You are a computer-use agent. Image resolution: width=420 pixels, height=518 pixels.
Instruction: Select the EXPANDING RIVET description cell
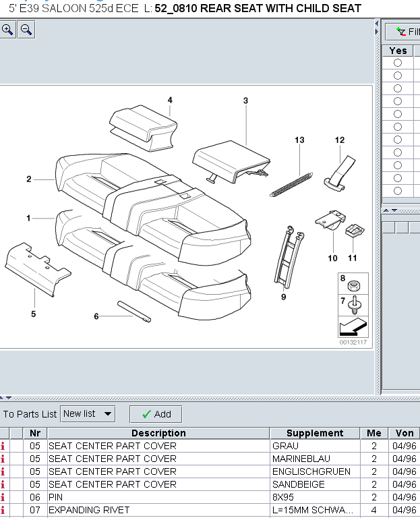click(158, 510)
